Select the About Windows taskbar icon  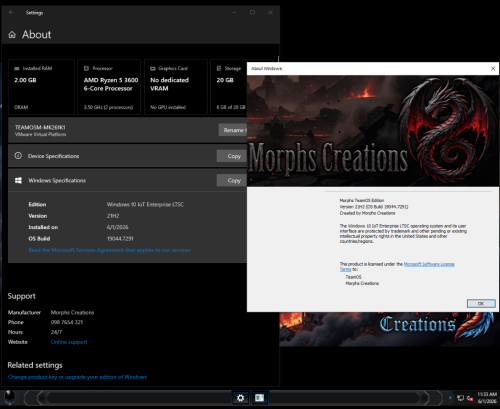pos(259,398)
